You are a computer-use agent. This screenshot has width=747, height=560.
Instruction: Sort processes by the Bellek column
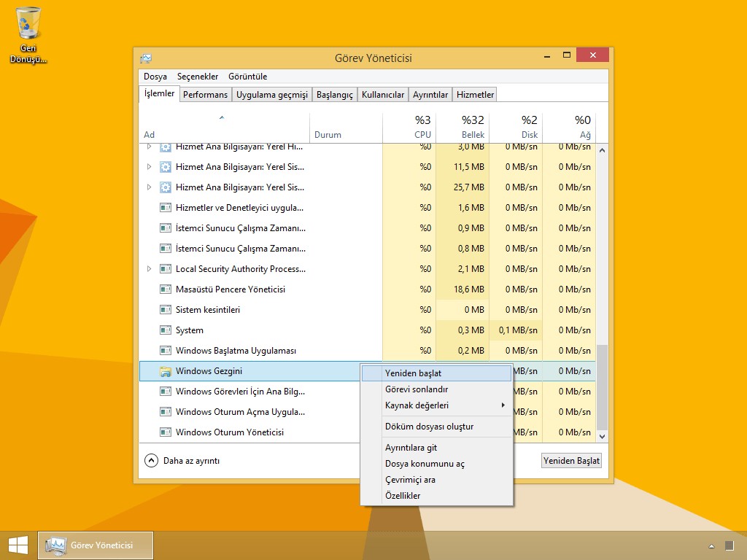[x=462, y=128]
